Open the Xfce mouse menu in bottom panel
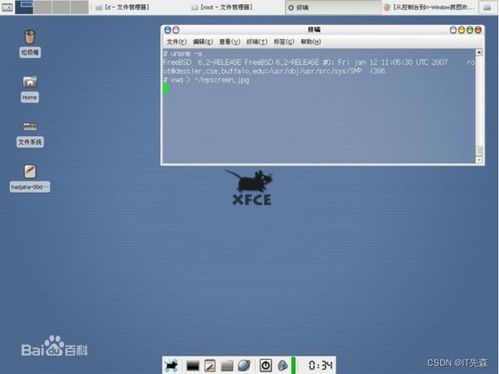This screenshot has width=499, height=374. 171,366
